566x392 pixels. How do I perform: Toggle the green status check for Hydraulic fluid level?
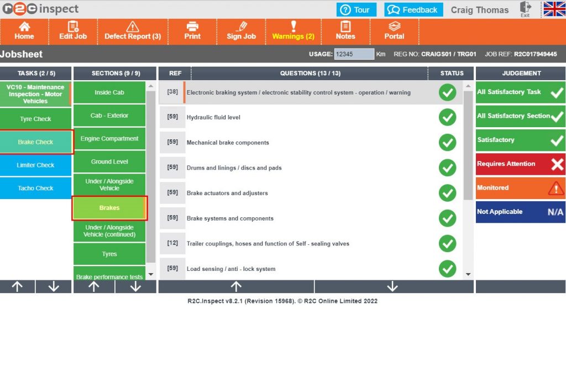(x=448, y=117)
